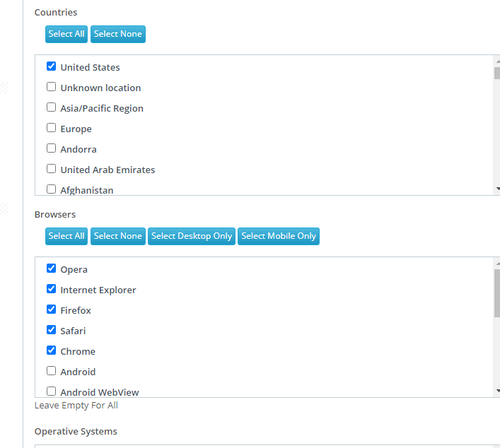
Task: Disable the Internet Explorer checkbox
Action: 51,289
